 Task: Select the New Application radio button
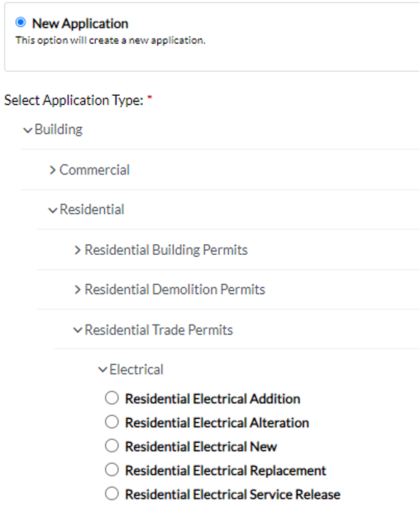[20, 23]
